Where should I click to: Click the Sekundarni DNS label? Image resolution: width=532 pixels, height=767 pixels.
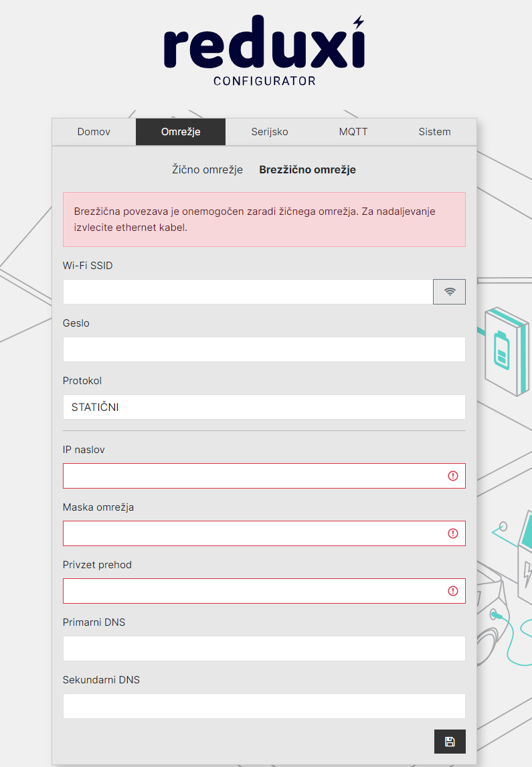[x=101, y=680]
